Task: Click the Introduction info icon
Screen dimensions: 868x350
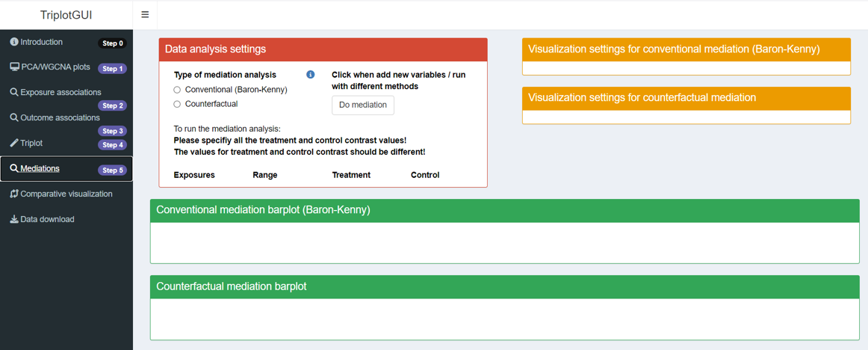Action: [x=14, y=43]
